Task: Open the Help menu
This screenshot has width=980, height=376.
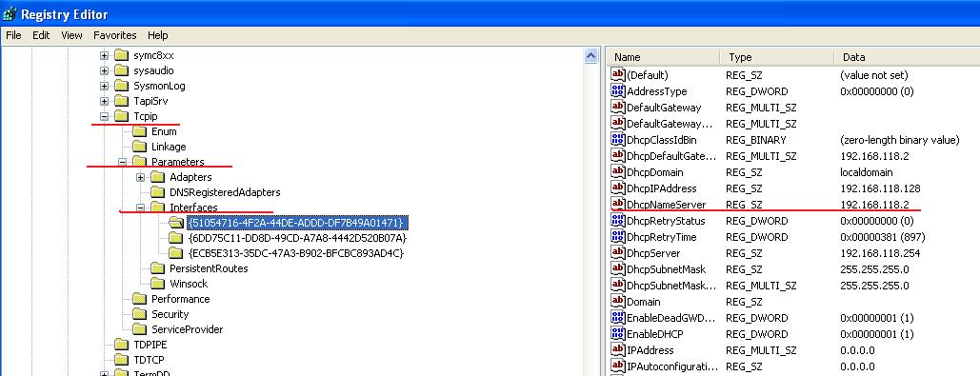Action: pos(158,35)
